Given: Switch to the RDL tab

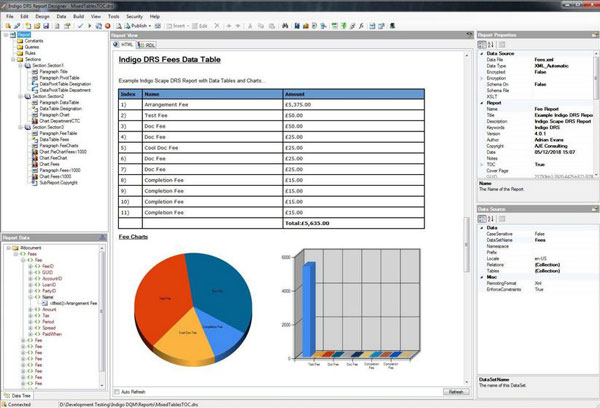Looking at the screenshot, I should tap(149, 45).
